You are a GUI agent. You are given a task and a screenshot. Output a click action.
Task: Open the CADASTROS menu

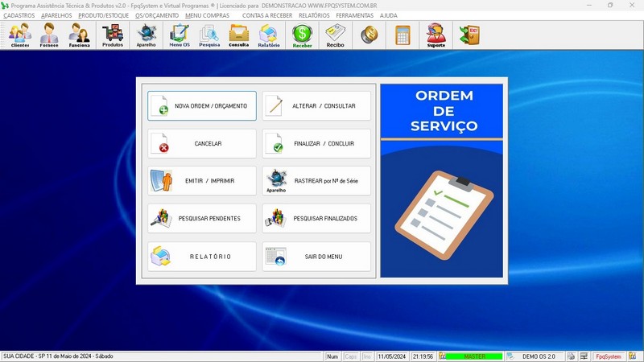[x=19, y=15]
